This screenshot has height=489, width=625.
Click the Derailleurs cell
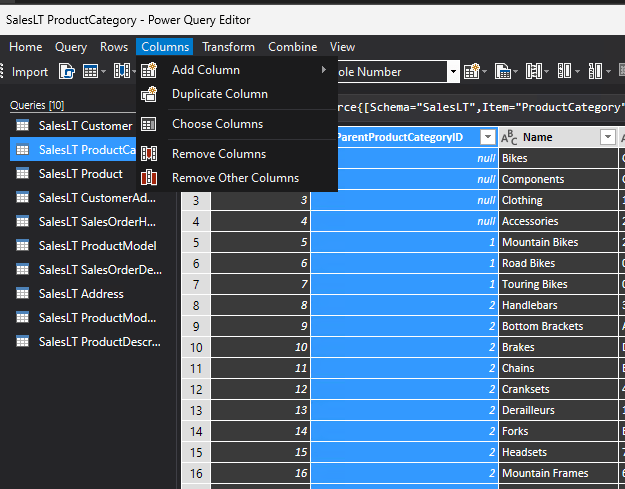(x=558, y=410)
